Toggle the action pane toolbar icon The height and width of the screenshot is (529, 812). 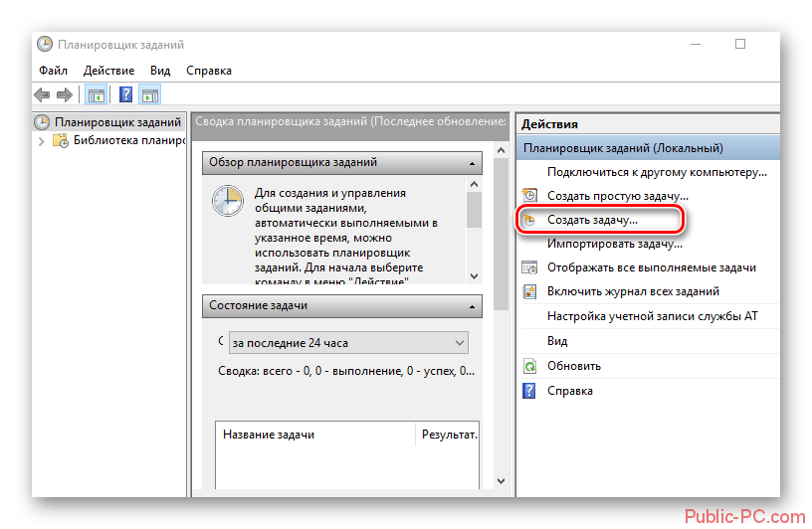(x=150, y=95)
